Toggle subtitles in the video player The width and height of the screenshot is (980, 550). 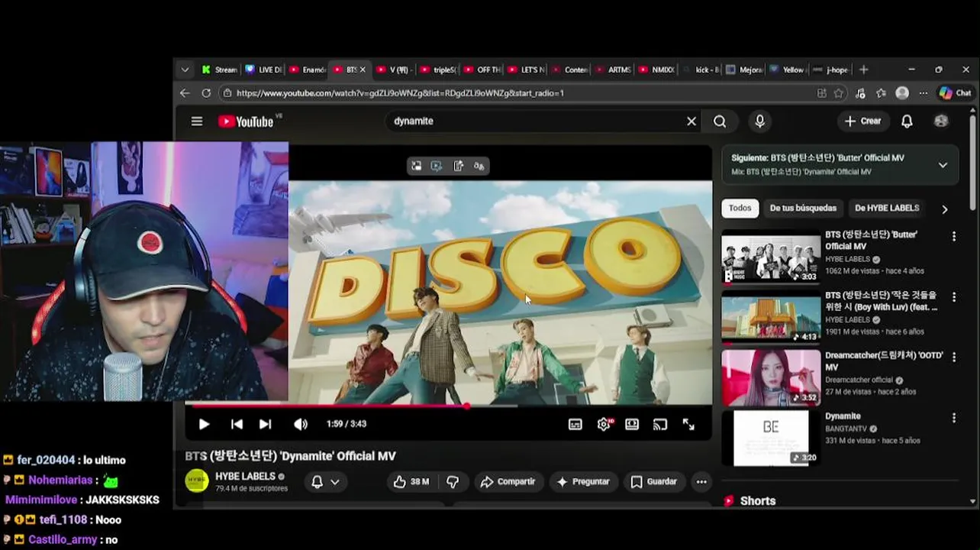[575, 425]
